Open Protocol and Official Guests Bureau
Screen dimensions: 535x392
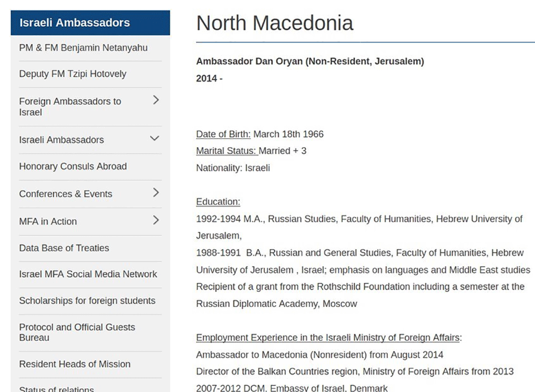click(x=77, y=332)
